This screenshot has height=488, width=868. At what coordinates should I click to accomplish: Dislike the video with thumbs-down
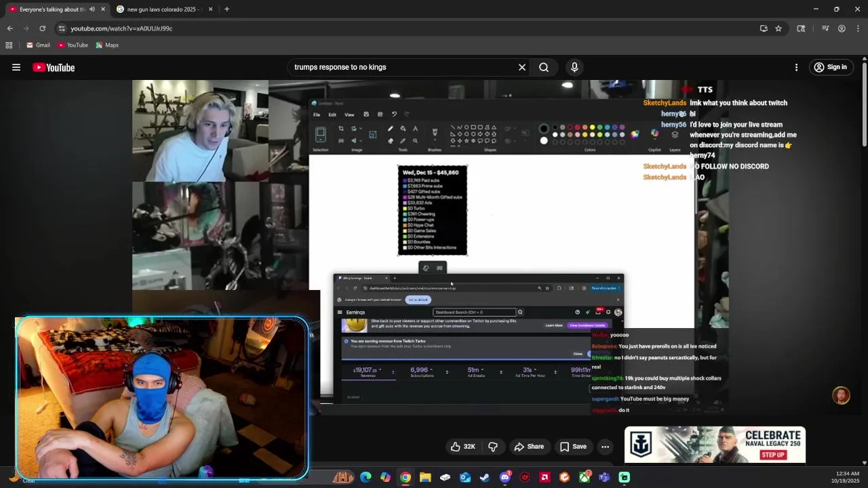(x=493, y=447)
